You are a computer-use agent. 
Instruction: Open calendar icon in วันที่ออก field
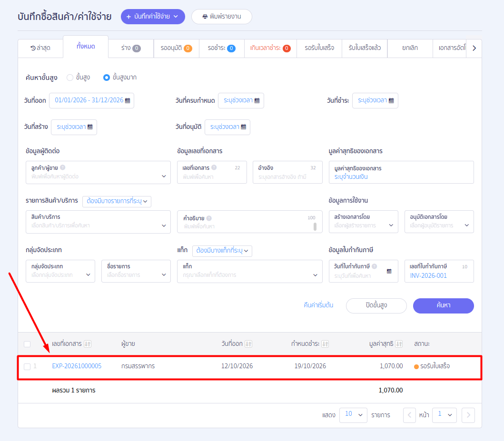[128, 100]
